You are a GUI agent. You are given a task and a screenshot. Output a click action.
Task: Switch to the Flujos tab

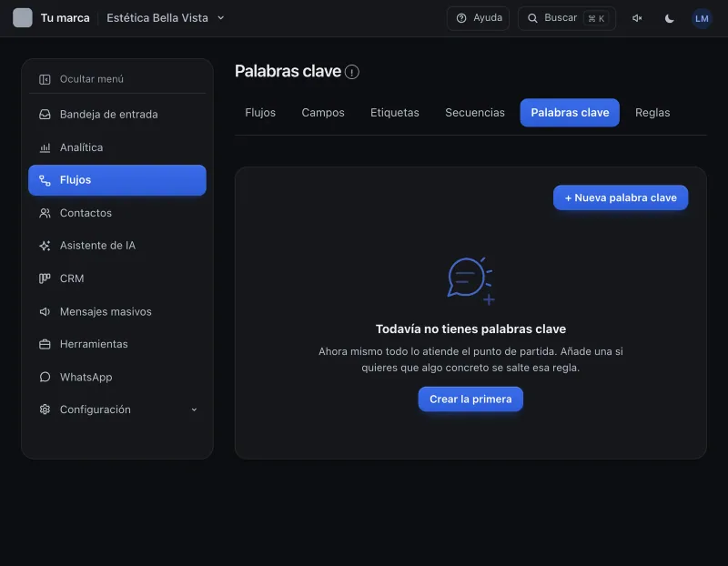(x=260, y=112)
